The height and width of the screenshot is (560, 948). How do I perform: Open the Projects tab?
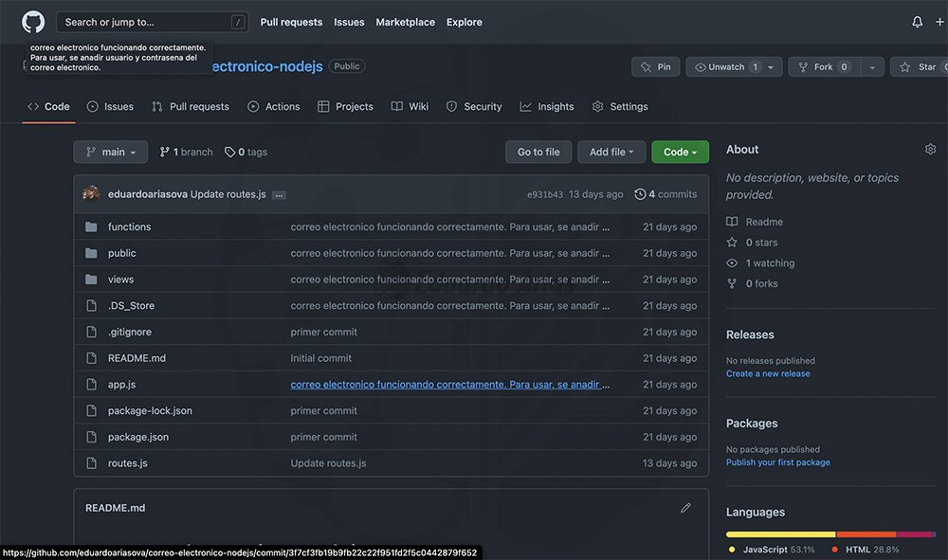[x=346, y=106]
